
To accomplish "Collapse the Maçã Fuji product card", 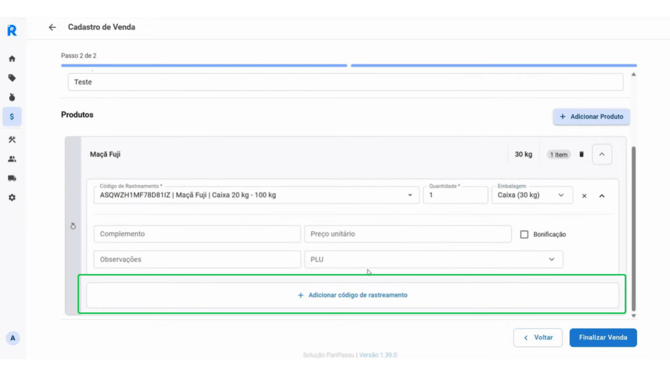I will click(x=602, y=154).
